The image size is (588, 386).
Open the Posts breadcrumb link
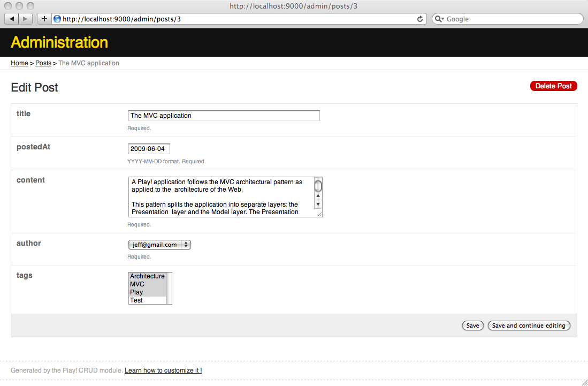(x=43, y=63)
